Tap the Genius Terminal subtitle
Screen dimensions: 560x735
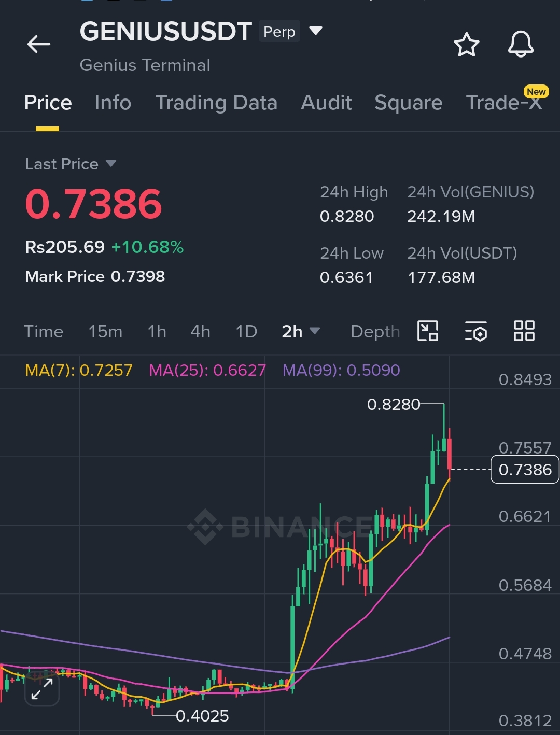tap(145, 65)
